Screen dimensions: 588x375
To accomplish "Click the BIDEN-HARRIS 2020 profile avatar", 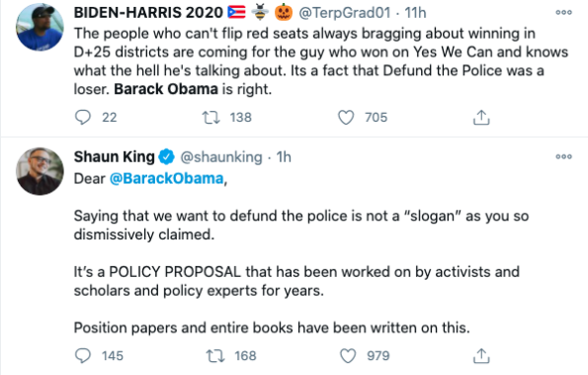I will pos(40,27).
